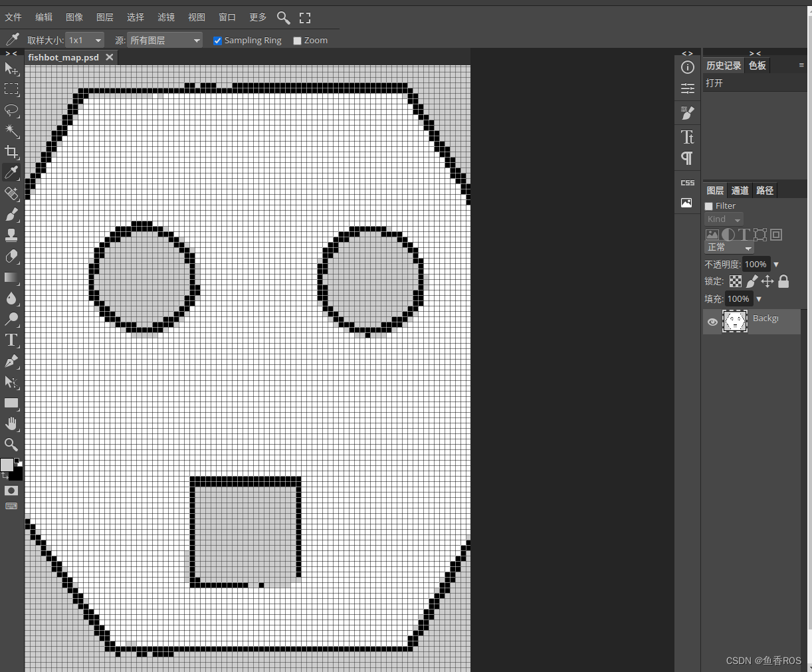
Task: Select the Magic Wand tool
Action: click(x=11, y=130)
